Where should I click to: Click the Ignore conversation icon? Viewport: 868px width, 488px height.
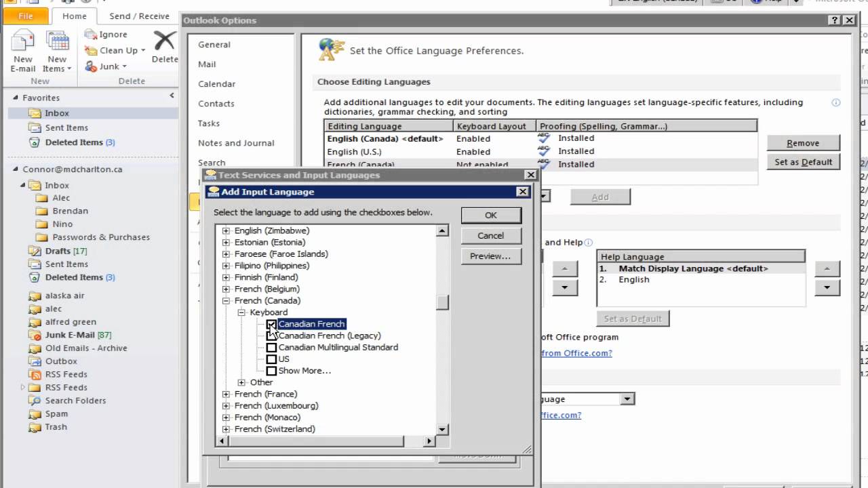(x=91, y=35)
